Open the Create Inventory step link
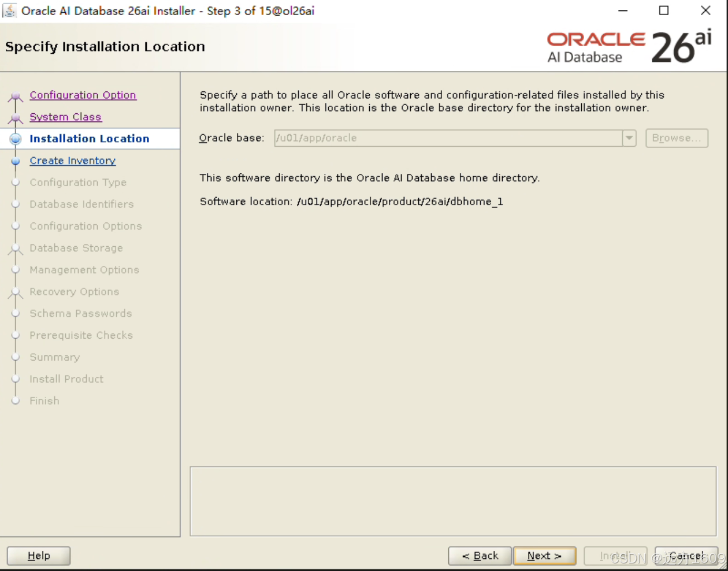 pos(73,161)
